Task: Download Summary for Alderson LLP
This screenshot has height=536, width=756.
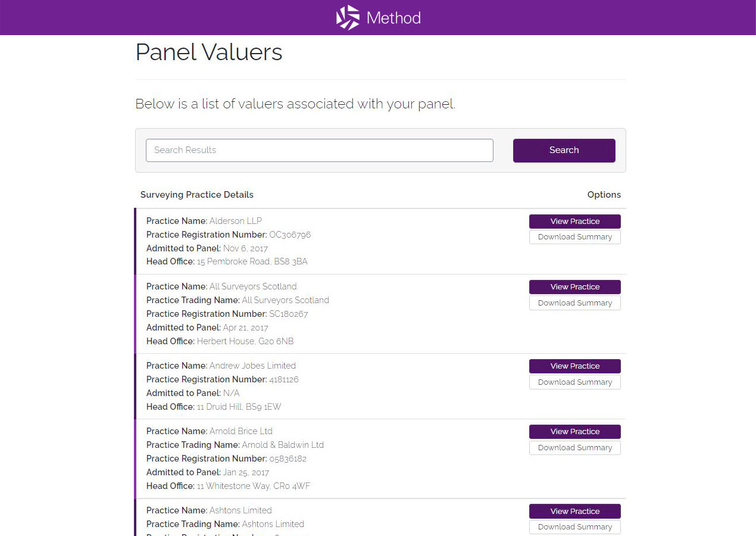Action: pos(574,237)
